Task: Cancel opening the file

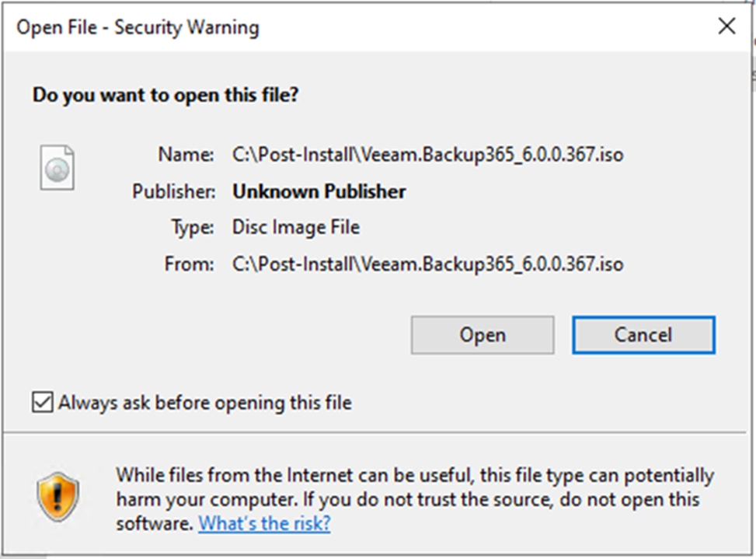Action: [643, 335]
